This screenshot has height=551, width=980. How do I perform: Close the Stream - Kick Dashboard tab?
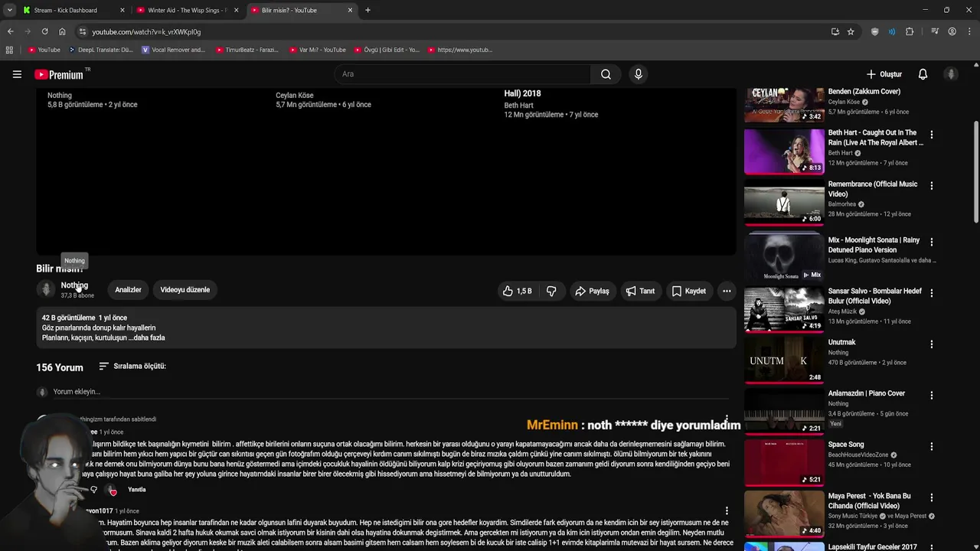(x=122, y=10)
